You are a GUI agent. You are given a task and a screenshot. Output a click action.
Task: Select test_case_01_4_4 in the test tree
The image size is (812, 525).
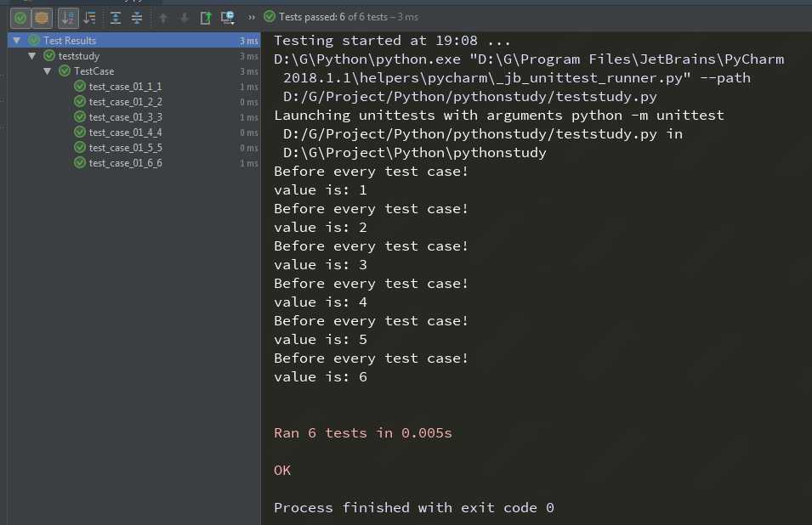(125, 133)
